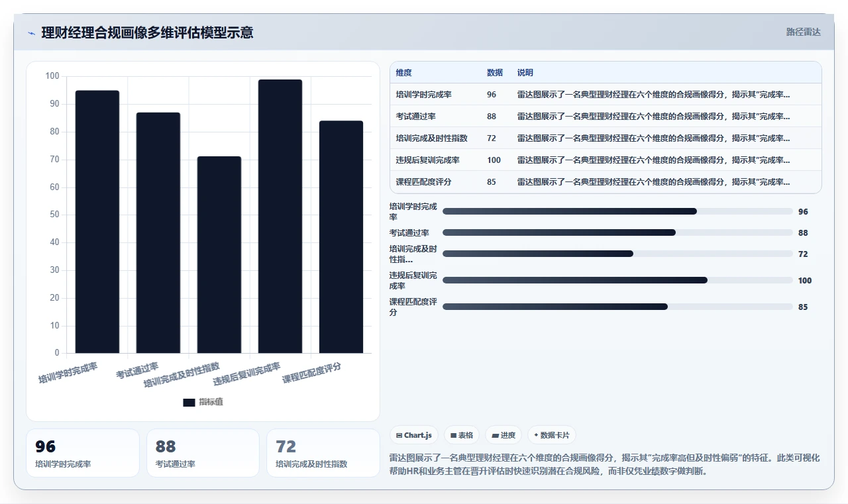Click the 维度 column header
The height and width of the screenshot is (504, 848).
click(403, 73)
